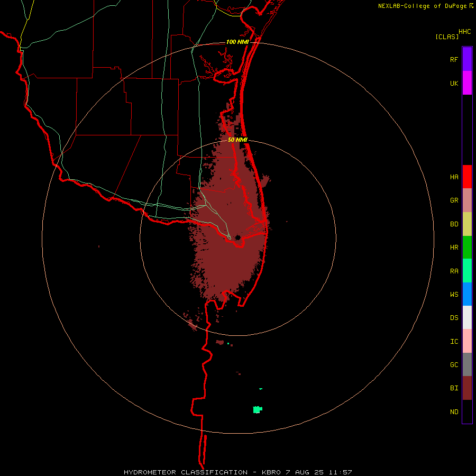Click the '[CLAS]' units label
Viewport: 476px width, 476px height.
tap(447, 36)
